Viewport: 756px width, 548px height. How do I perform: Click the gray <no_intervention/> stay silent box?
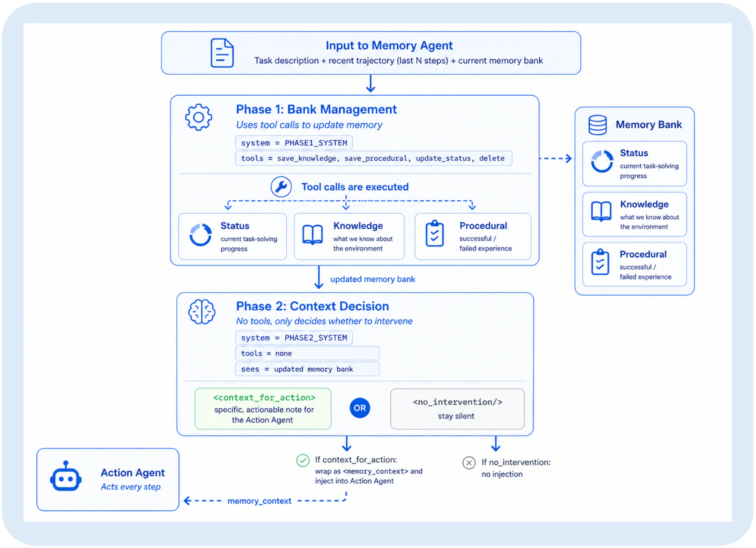457,409
